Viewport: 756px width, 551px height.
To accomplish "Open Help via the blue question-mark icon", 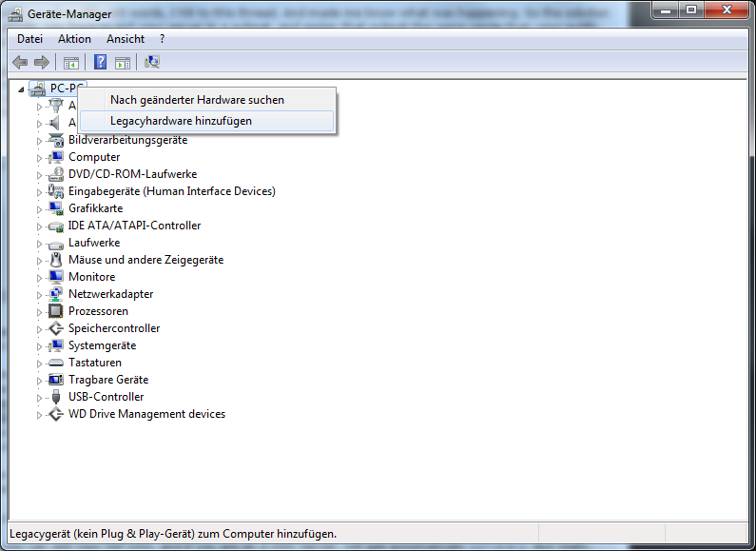I will 100,62.
